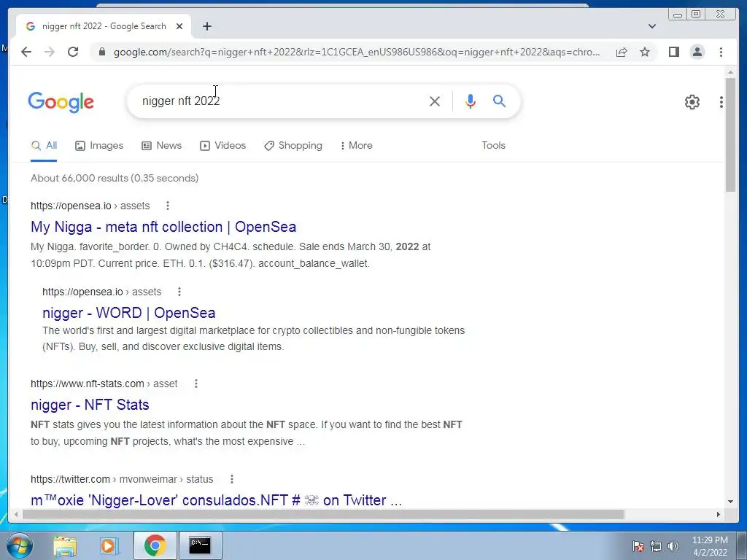Viewport: 747px width, 560px height.
Task: Clear the search box with the X
Action: pos(434,101)
